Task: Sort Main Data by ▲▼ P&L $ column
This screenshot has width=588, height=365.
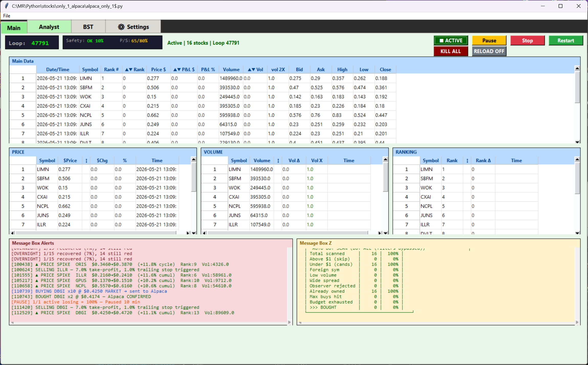Action: point(184,69)
